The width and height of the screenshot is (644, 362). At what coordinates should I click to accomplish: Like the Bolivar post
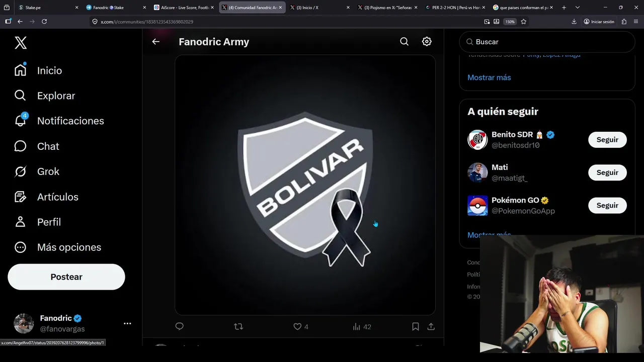tap(301, 327)
